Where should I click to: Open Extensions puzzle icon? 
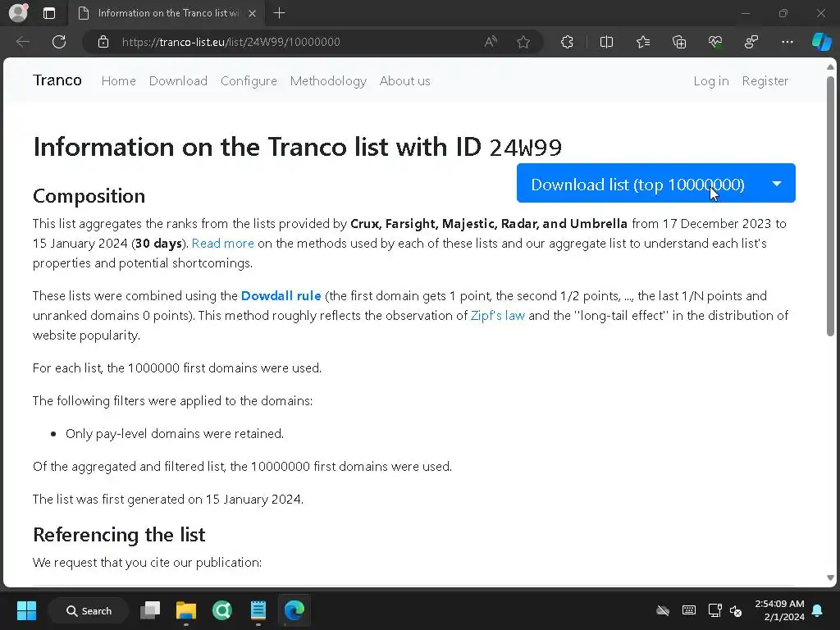(x=567, y=42)
